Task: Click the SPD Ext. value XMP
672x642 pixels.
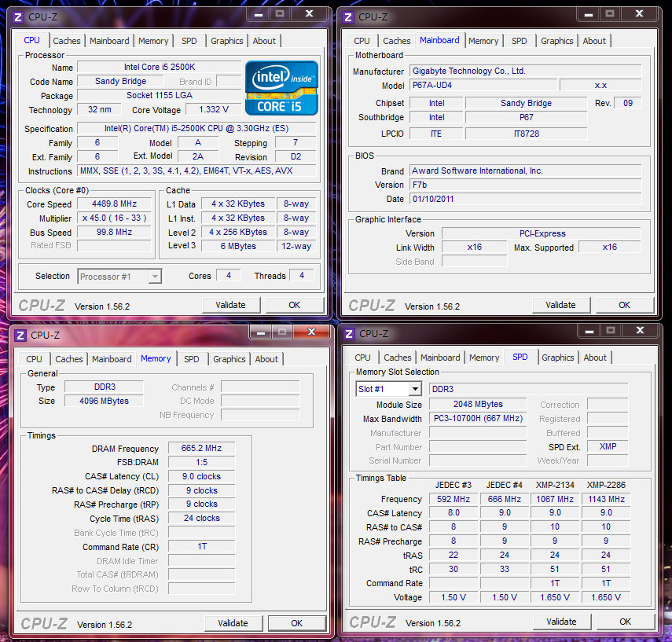Action: click(x=608, y=446)
